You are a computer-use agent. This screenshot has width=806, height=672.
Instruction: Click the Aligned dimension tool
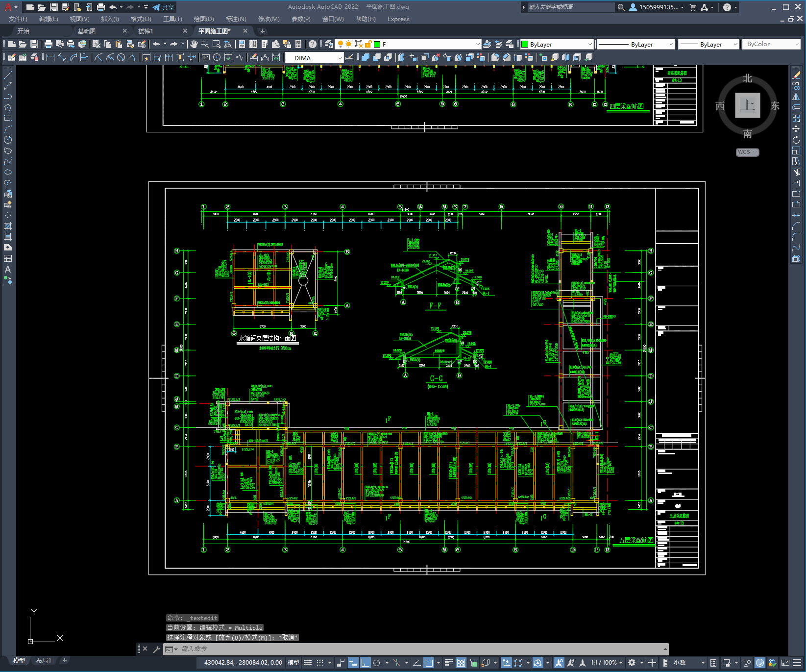click(x=62, y=57)
